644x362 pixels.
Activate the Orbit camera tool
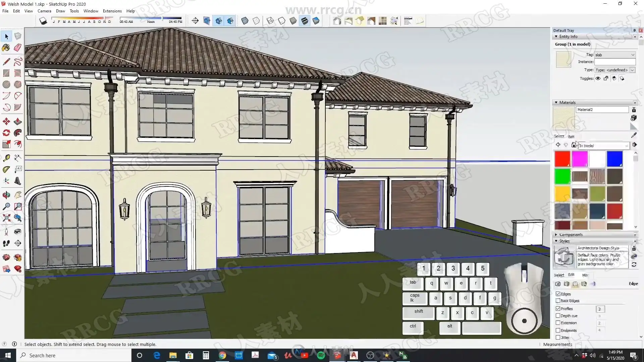[x=6, y=195]
